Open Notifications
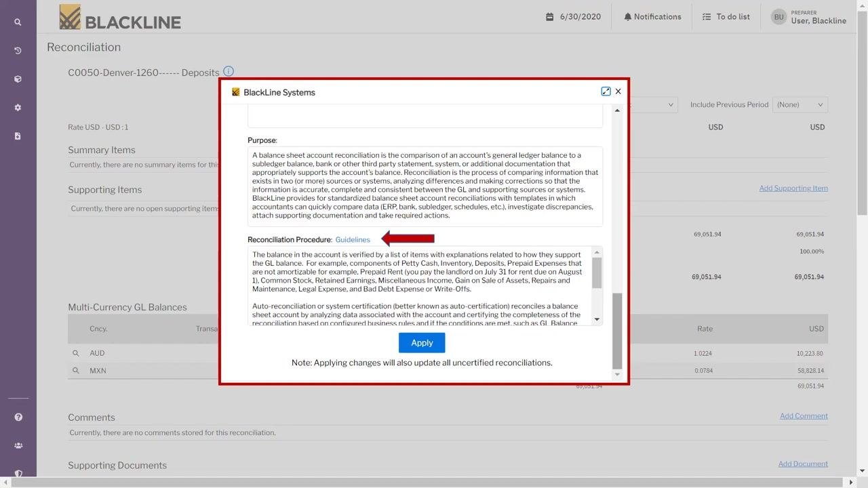The image size is (868, 488). pos(652,17)
